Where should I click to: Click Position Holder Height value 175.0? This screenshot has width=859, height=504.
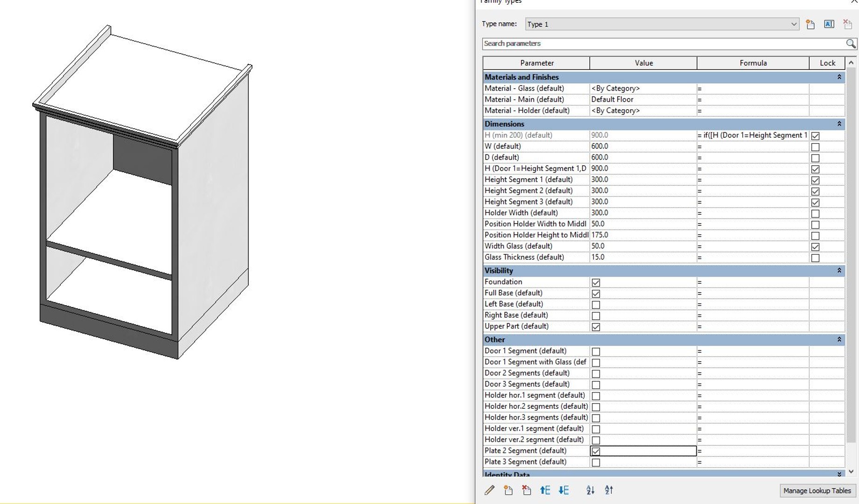coord(643,235)
